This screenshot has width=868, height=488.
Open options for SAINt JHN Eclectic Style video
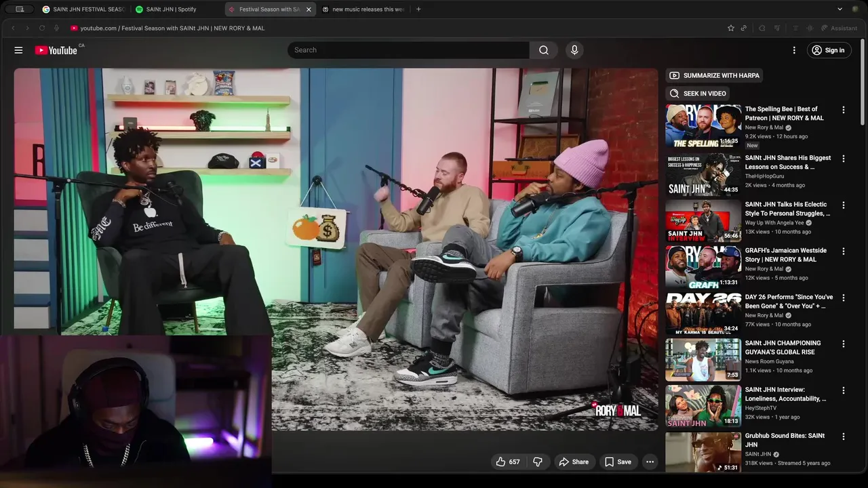[844, 205]
